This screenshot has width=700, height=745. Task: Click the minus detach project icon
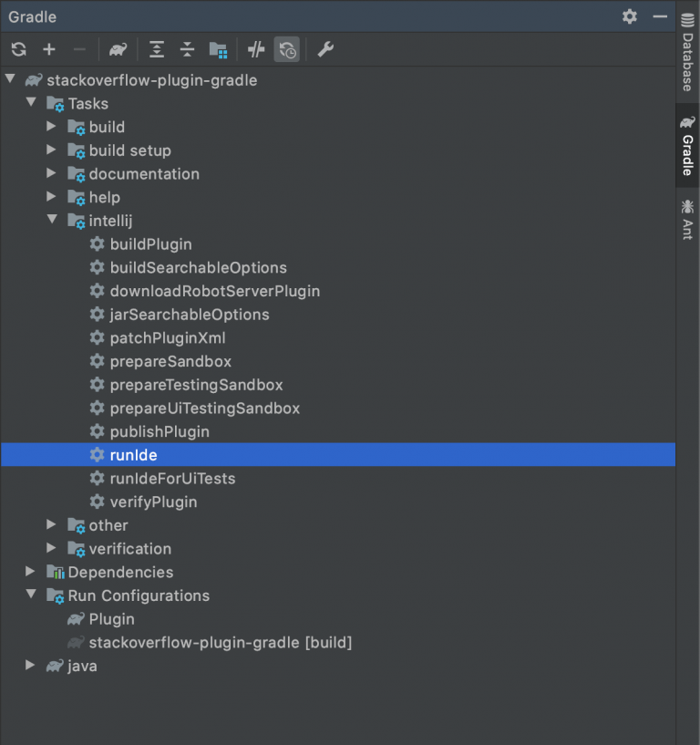point(80,49)
